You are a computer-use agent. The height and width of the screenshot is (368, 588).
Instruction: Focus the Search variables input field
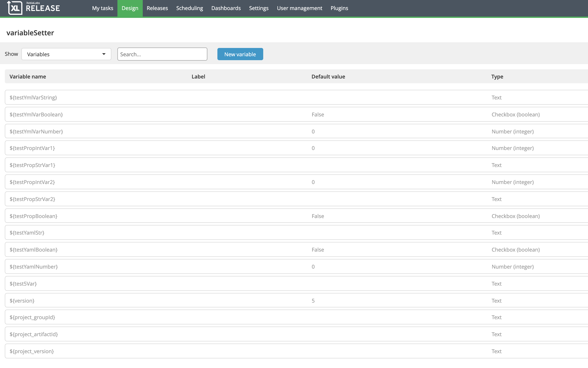tap(162, 54)
